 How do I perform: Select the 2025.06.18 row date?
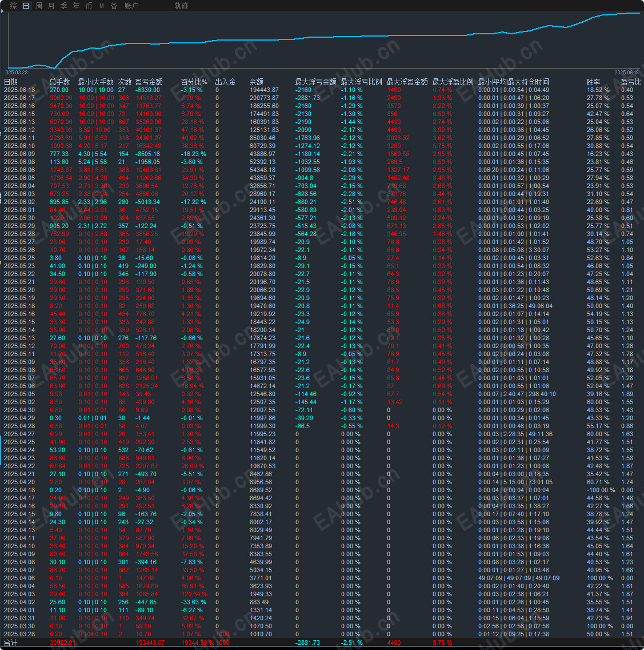click(x=19, y=90)
